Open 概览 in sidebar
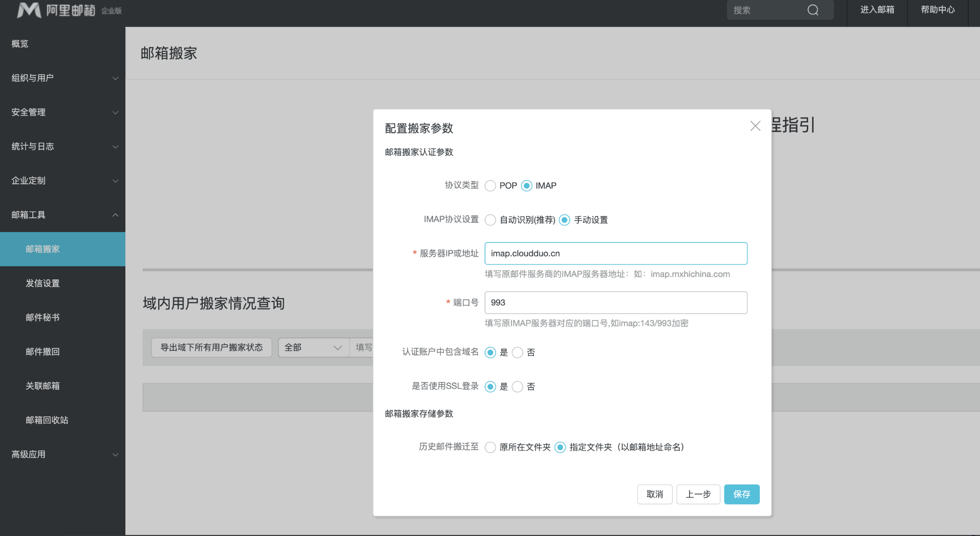This screenshot has height=536, width=980. [x=62, y=44]
